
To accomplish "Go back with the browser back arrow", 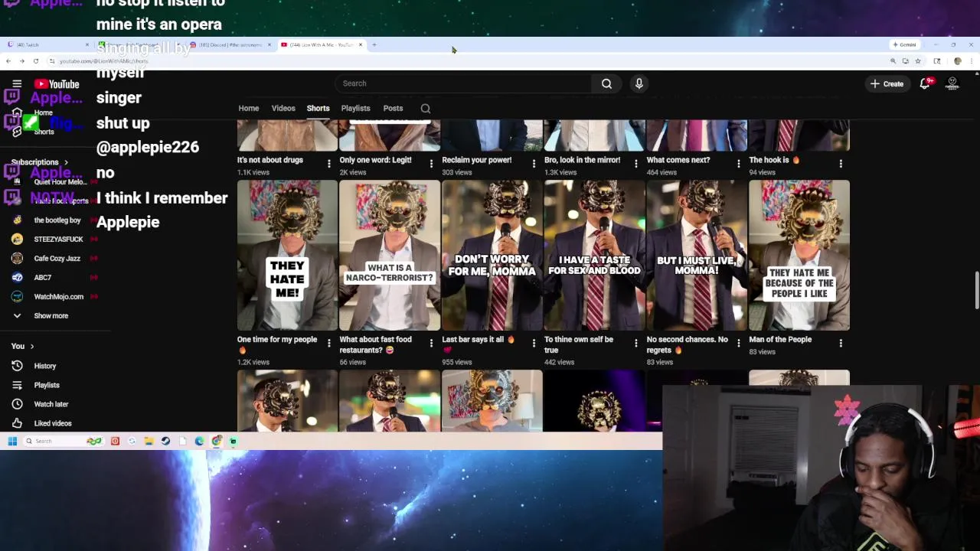I will tap(8, 61).
